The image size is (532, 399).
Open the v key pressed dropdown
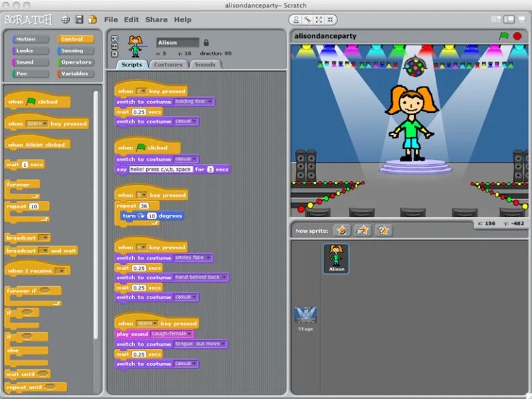pos(141,247)
